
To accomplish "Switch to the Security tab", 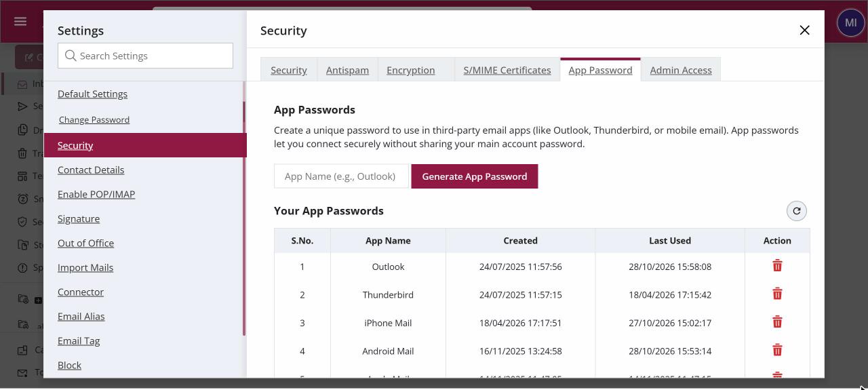I will click(x=289, y=70).
